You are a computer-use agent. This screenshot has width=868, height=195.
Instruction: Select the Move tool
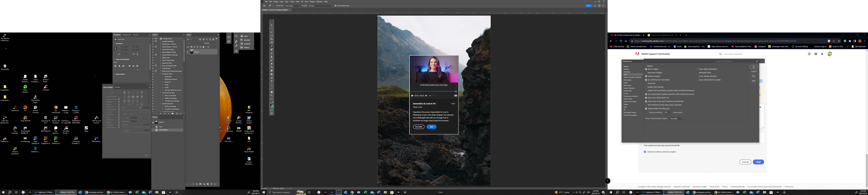click(x=272, y=25)
